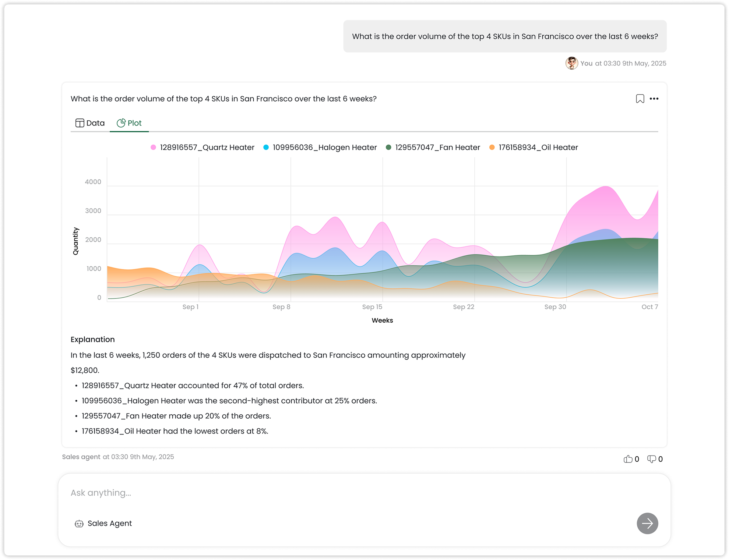Click the thumbs up icon
This screenshot has height=560, width=729.
(628, 459)
